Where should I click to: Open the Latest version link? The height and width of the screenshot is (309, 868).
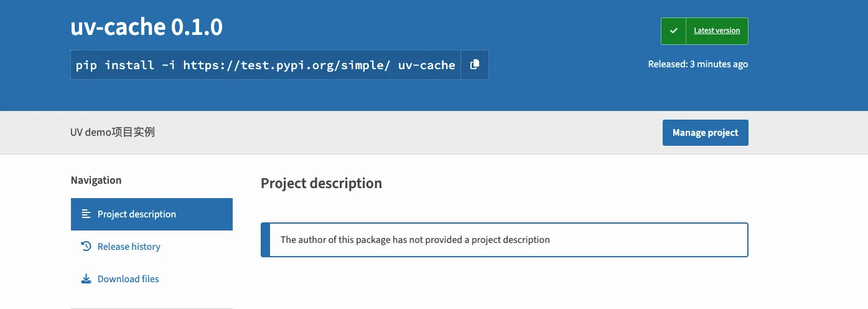[717, 31]
